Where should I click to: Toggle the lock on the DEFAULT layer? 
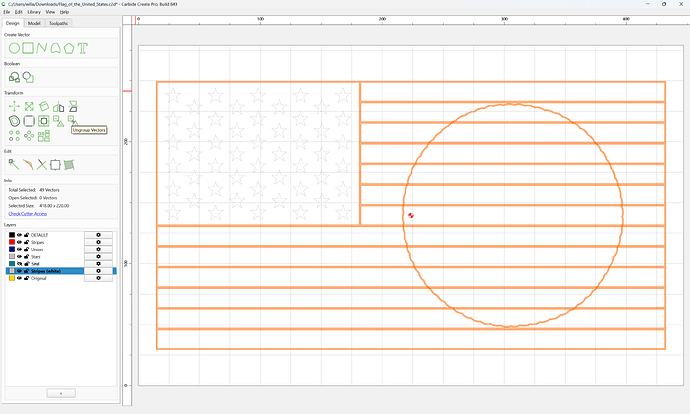(x=26, y=235)
